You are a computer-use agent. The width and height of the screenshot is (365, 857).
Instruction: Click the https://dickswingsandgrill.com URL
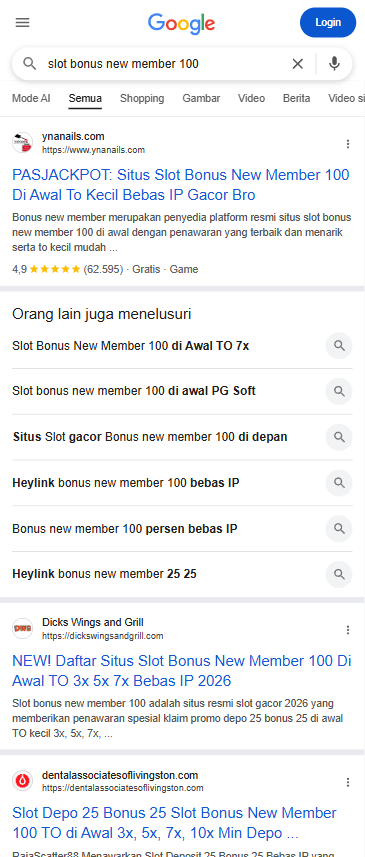point(103,636)
